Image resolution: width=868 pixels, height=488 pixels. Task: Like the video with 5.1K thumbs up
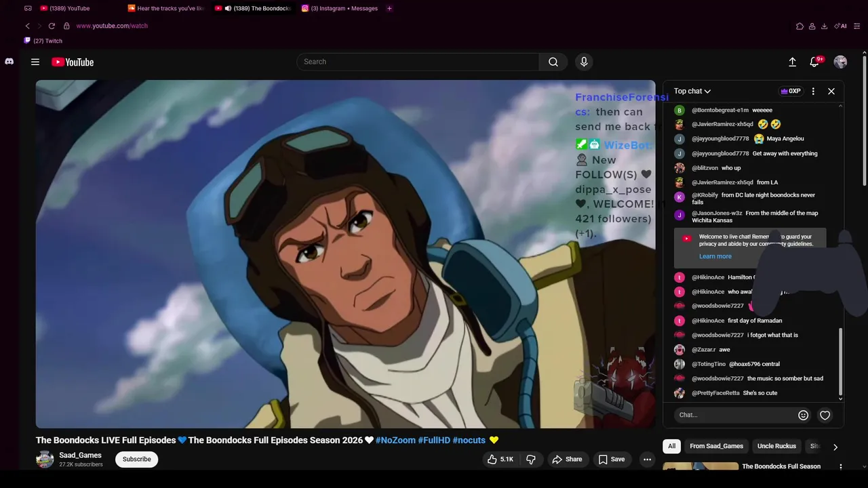pos(500,460)
